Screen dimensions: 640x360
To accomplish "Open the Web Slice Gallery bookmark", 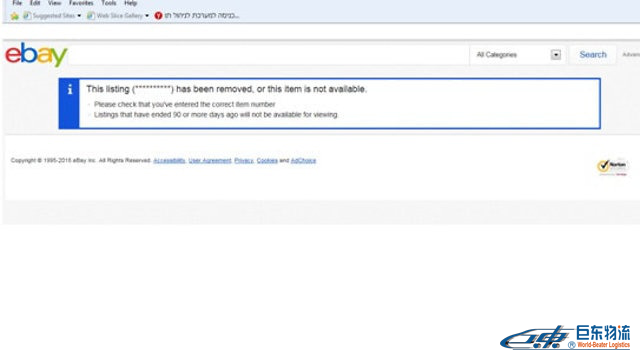I will [x=115, y=16].
